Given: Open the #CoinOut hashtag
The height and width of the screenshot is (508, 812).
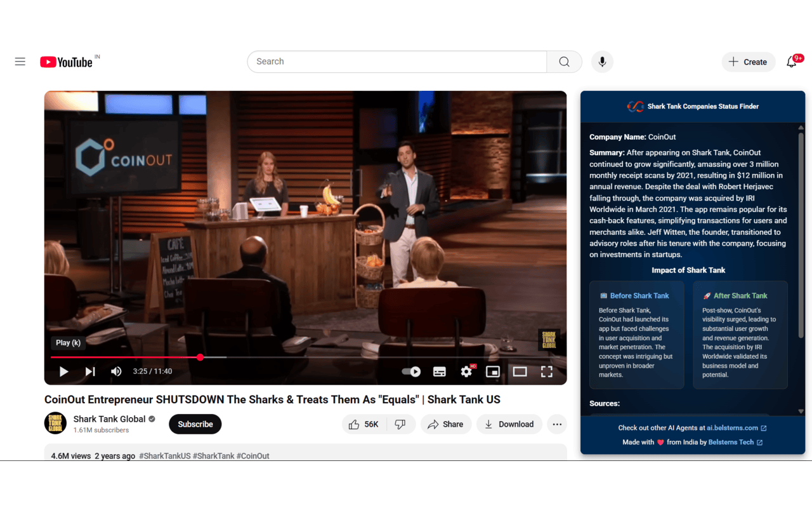Looking at the screenshot, I should point(253,456).
